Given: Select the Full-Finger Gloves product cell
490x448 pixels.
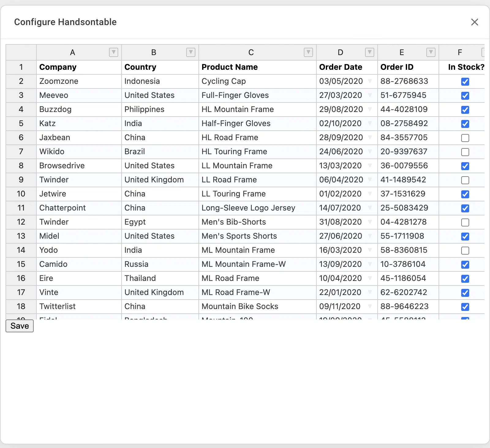Looking at the screenshot, I should tap(258, 95).
